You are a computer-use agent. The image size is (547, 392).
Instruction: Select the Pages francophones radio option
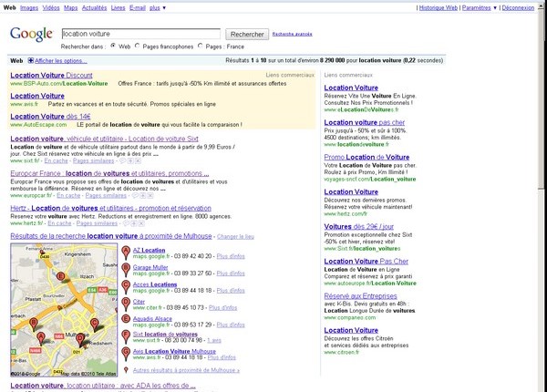pyautogui.click(x=139, y=45)
